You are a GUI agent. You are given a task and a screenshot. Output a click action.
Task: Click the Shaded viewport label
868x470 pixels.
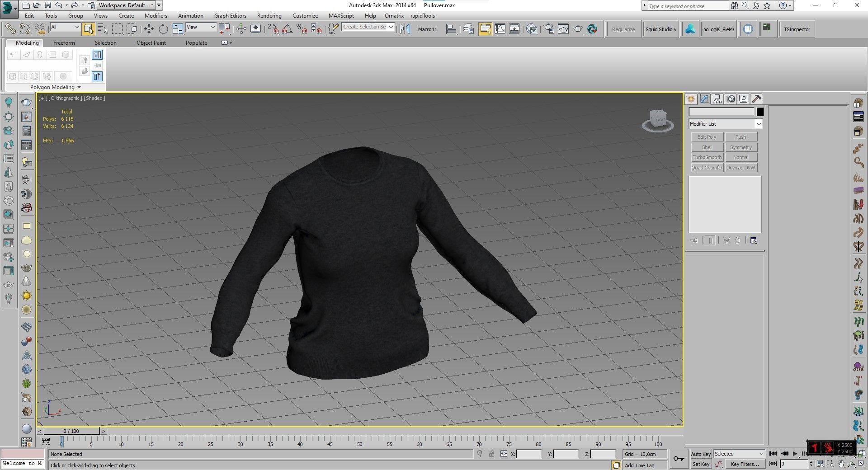click(94, 98)
